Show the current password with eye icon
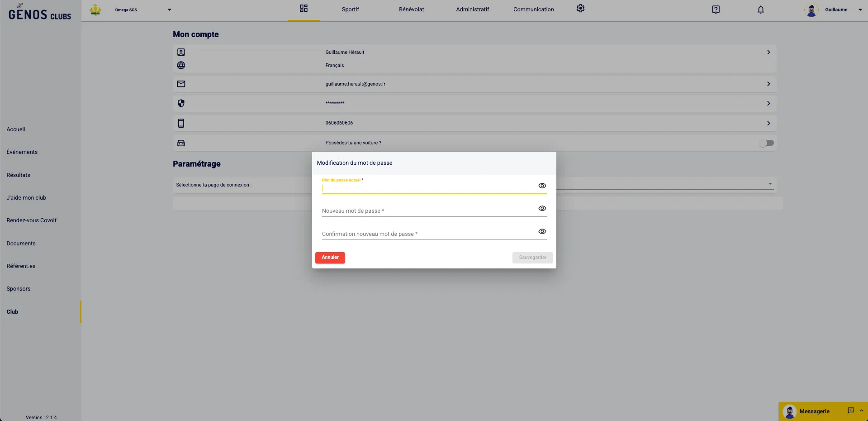The image size is (868, 421). click(542, 186)
